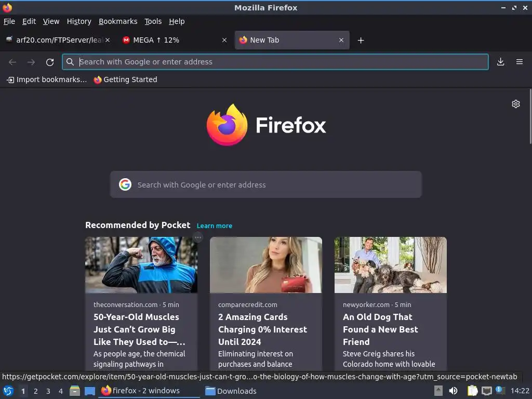Open the three-dot menu on muscles card
The height and width of the screenshot is (399, 532).
point(198,237)
